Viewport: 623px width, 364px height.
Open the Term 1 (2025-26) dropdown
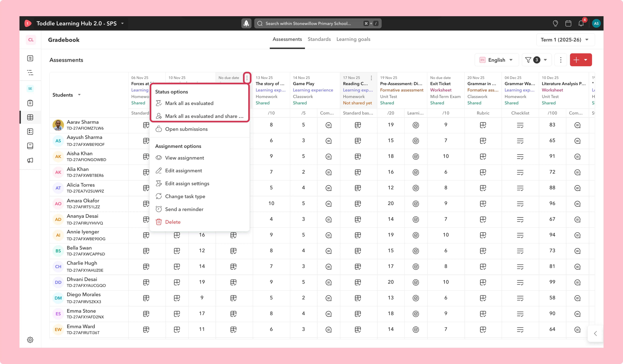[565, 40]
